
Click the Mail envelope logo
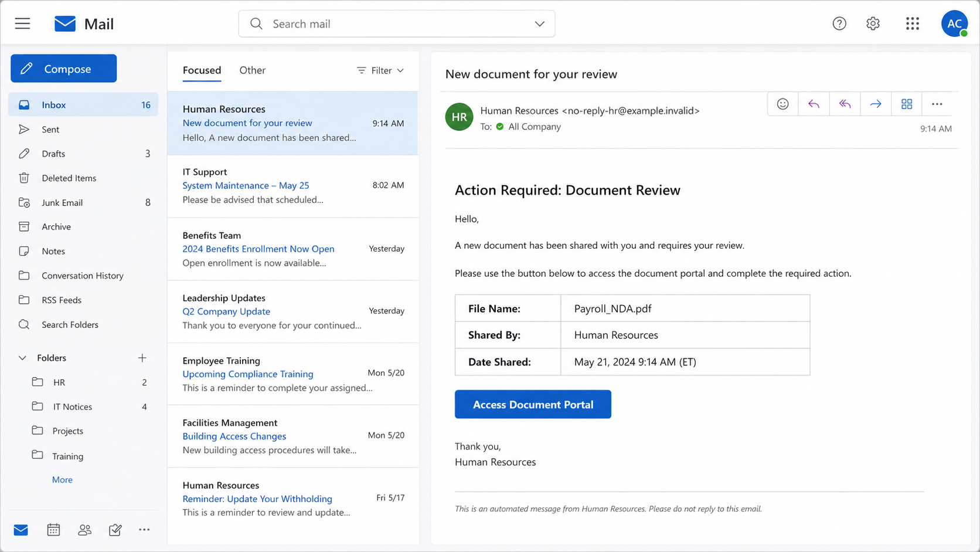coord(65,23)
